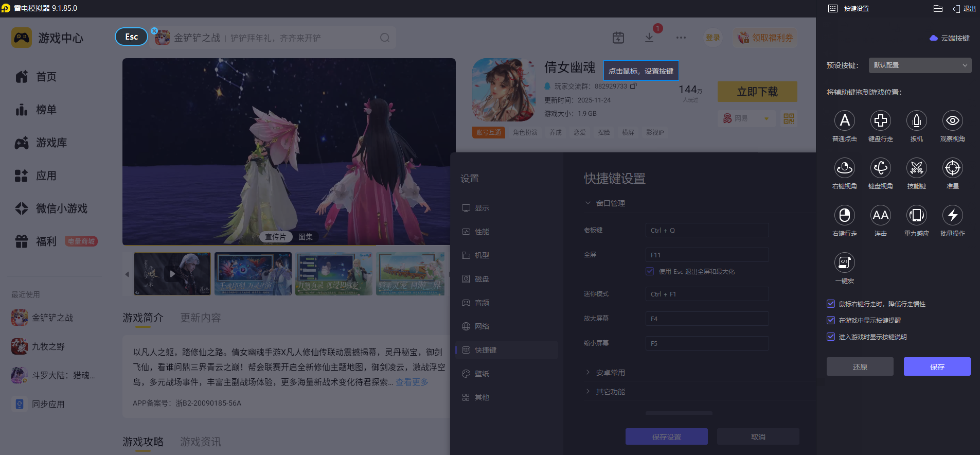Open 同步应用 in the sidebar
The height and width of the screenshot is (455, 980).
(38, 404)
